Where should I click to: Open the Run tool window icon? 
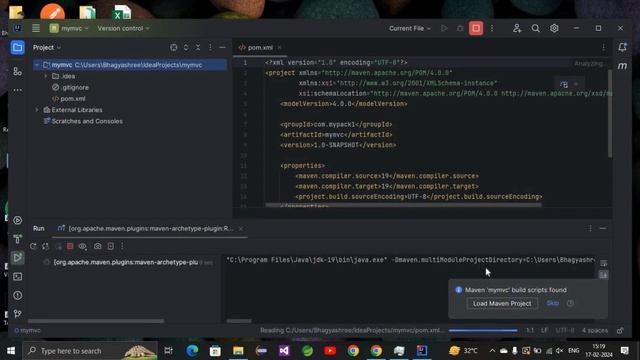click(18, 258)
